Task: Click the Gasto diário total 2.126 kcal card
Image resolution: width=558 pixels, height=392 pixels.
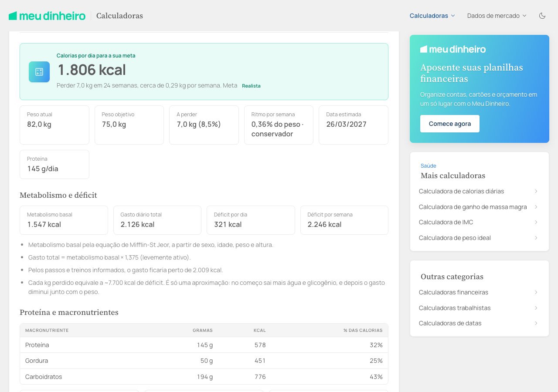Action: point(157,220)
